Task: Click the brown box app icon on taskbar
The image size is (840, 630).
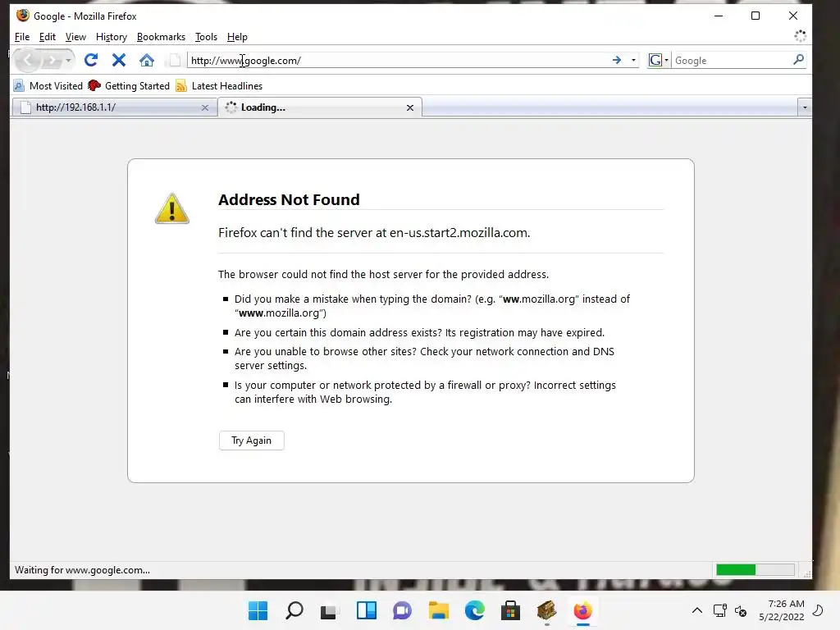Action: pos(546,610)
